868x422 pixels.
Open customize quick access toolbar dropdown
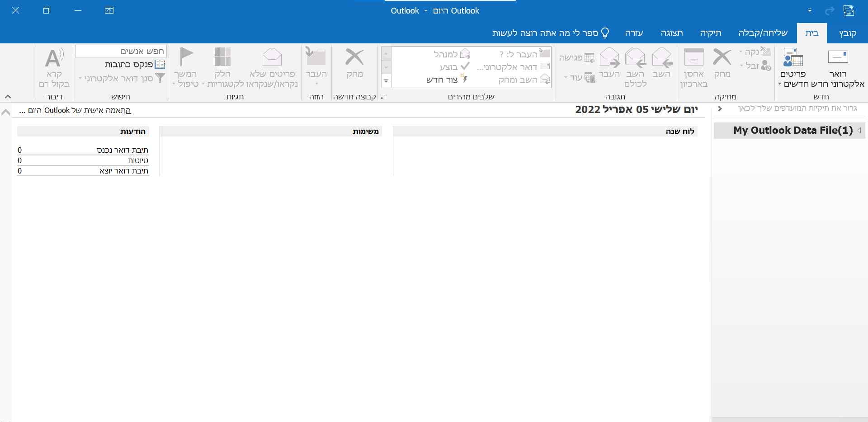click(x=810, y=10)
